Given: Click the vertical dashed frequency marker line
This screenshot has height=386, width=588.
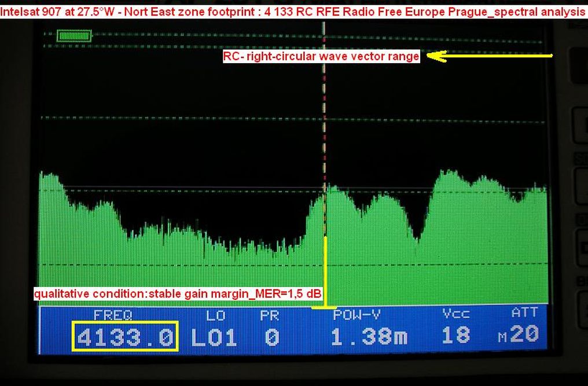Looking at the screenshot, I should [x=325, y=116].
